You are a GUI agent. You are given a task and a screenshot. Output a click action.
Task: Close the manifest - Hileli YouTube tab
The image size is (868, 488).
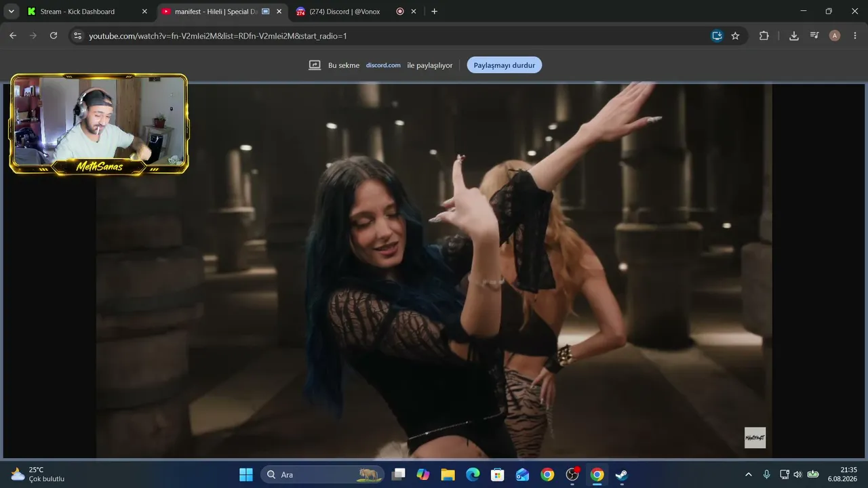(279, 12)
